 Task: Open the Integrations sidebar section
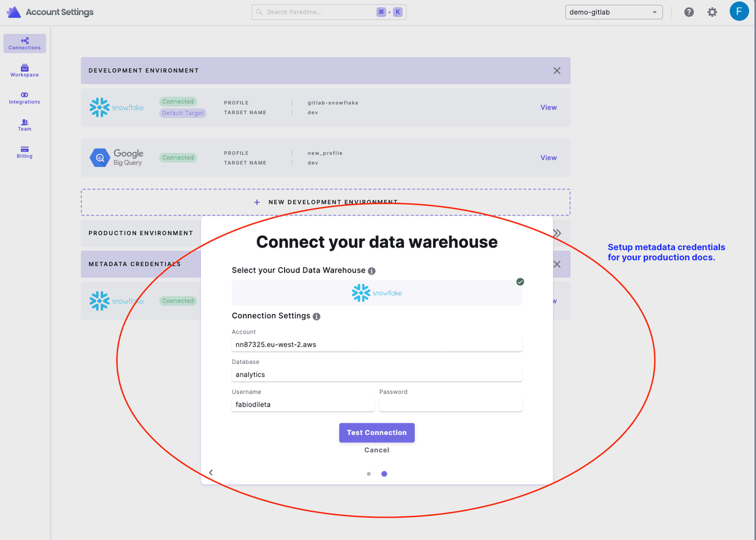(25, 98)
